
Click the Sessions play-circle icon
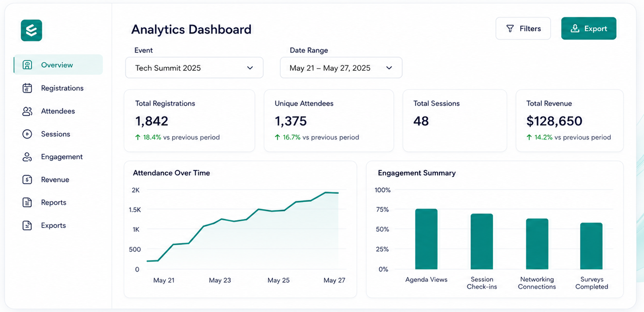[x=27, y=134]
